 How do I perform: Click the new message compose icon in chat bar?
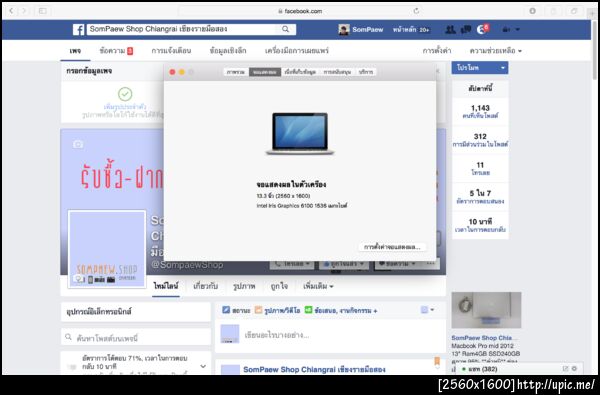565,369
